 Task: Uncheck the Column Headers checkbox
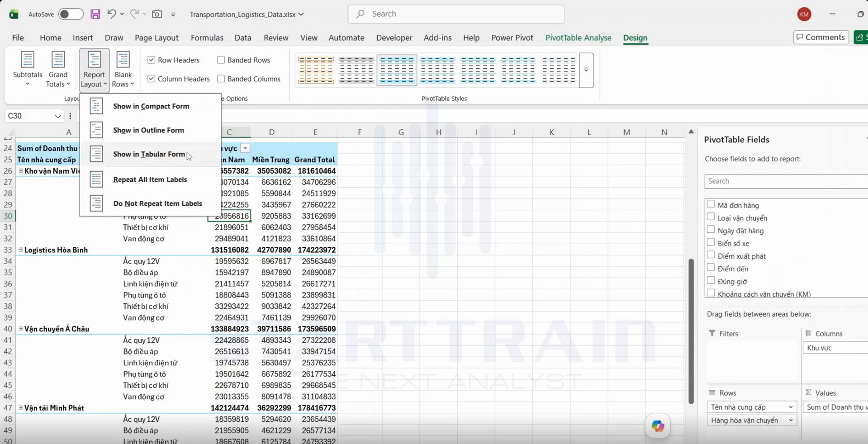coord(152,79)
